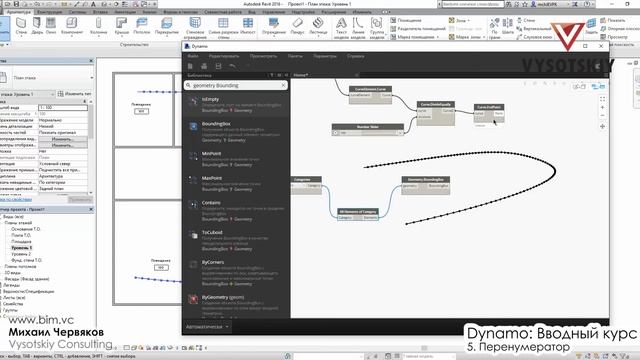Select the Колонна (Column) tool
640x360 pixels.
98,26
